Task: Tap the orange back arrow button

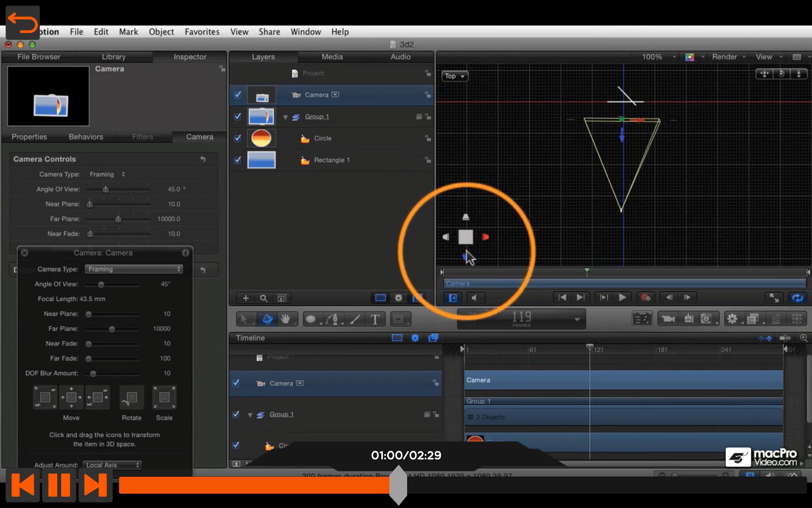Action: pos(23,23)
